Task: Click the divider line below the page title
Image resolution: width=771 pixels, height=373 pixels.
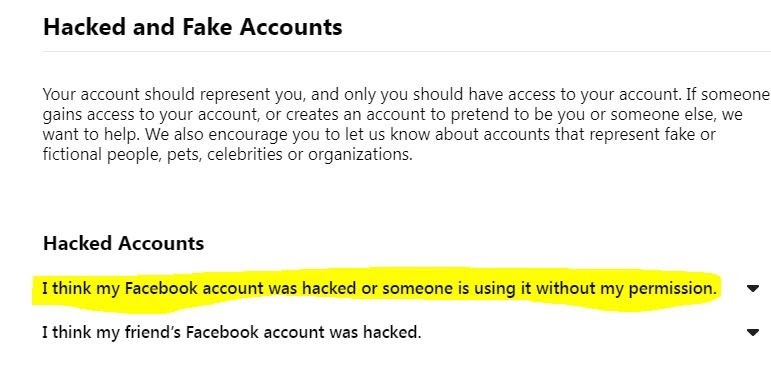Action: (407, 51)
